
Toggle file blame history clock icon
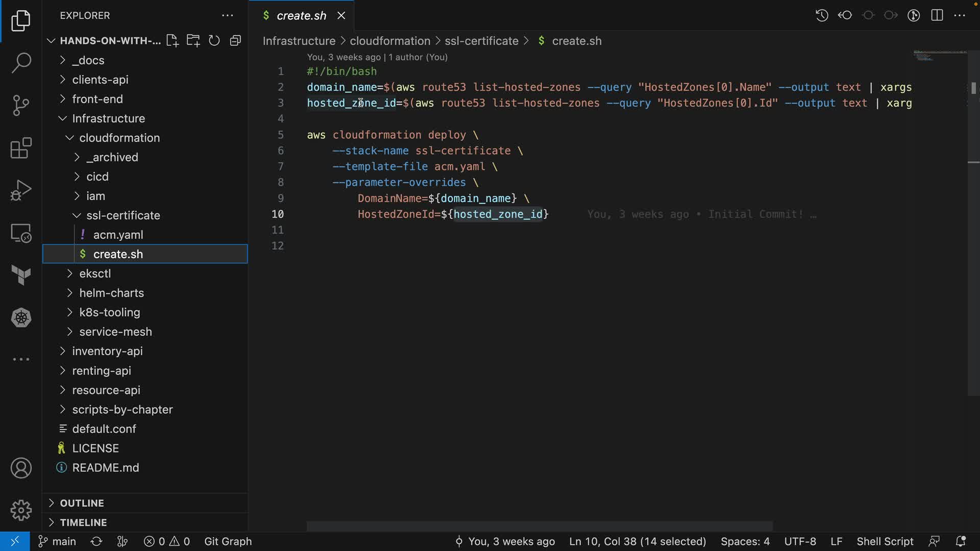coord(822,15)
